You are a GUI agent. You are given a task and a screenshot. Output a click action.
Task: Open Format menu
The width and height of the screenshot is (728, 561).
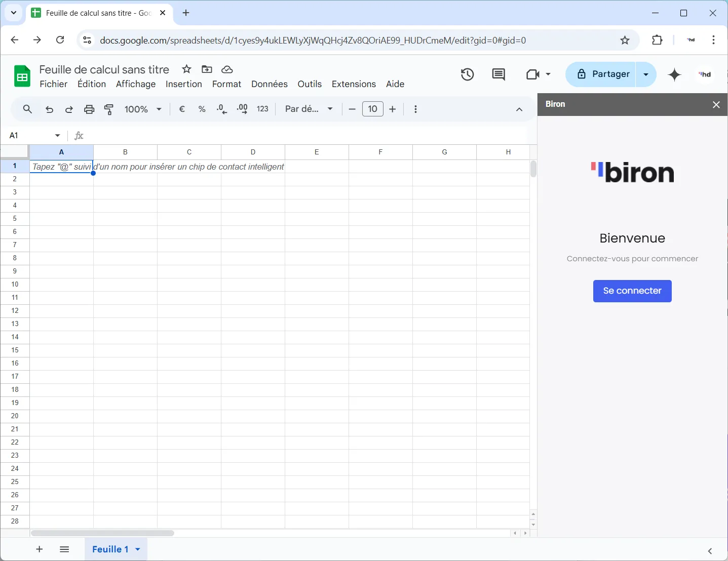[x=226, y=84]
